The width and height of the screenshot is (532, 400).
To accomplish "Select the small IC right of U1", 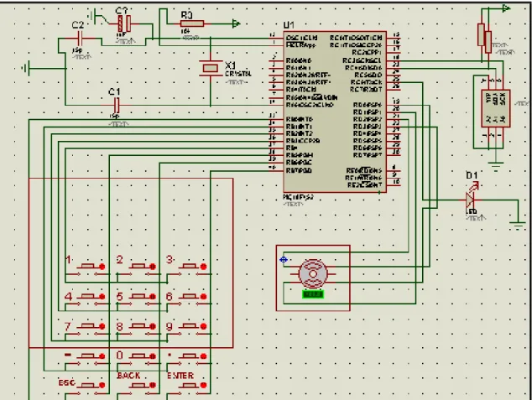I will coord(496,108).
